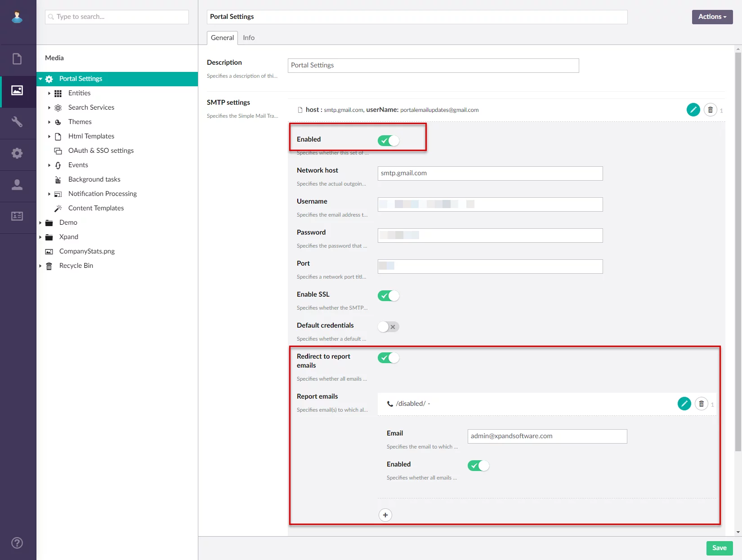The height and width of the screenshot is (560, 742).
Task: Turn on Default credentials switch
Action: point(389,327)
